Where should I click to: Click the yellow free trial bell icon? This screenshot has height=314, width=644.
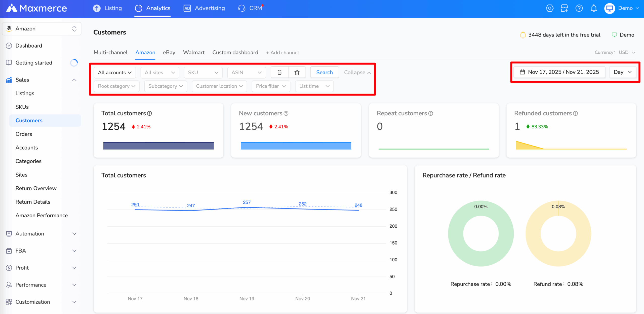coord(523,35)
